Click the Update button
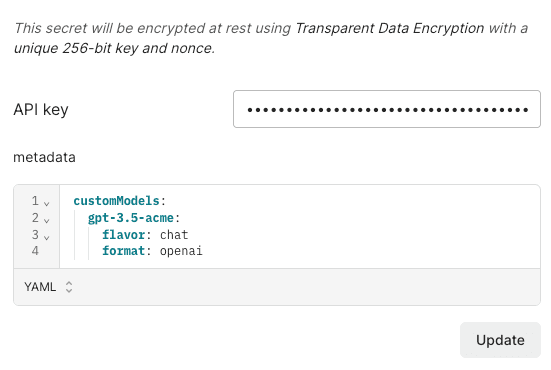Screen dimensions: 551x370 pos(500,340)
